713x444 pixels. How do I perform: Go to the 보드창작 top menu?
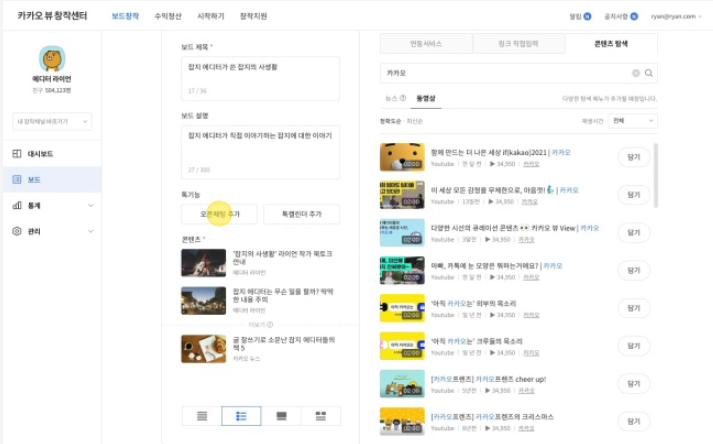coord(125,16)
